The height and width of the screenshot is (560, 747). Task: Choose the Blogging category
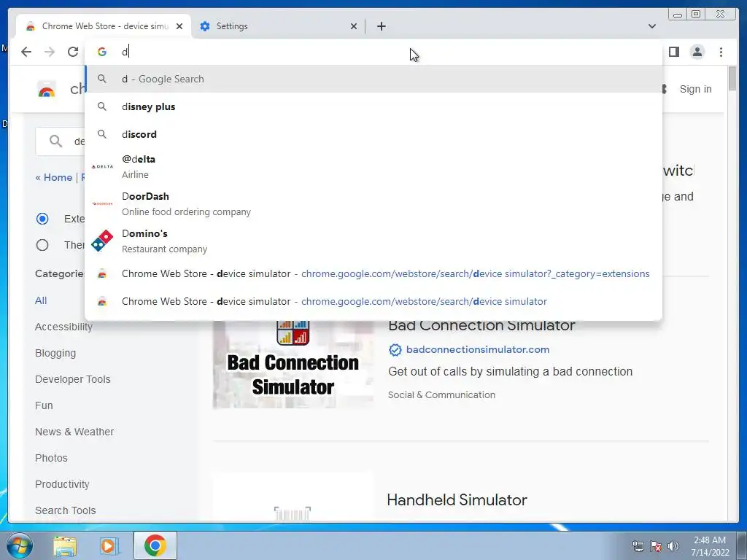pos(55,354)
